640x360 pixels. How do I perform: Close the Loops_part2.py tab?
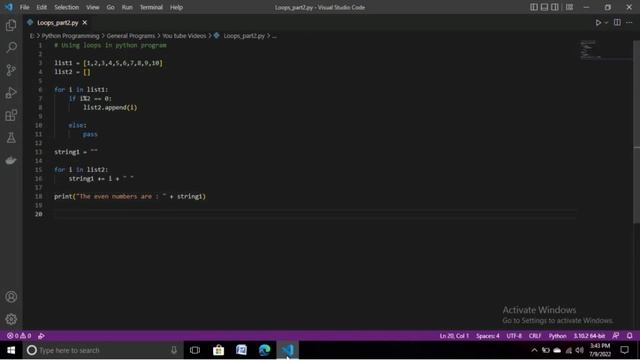(x=84, y=23)
